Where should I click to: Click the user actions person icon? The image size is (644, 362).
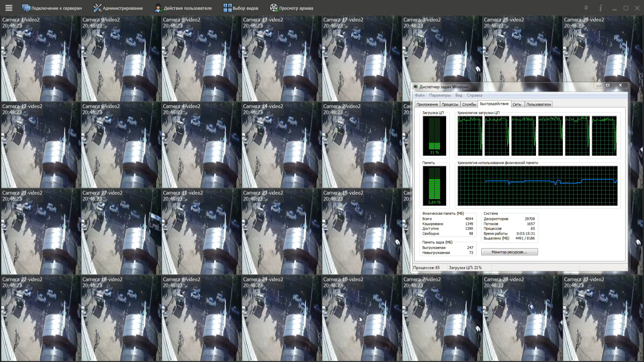pyautogui.click(x=158, y=8)
